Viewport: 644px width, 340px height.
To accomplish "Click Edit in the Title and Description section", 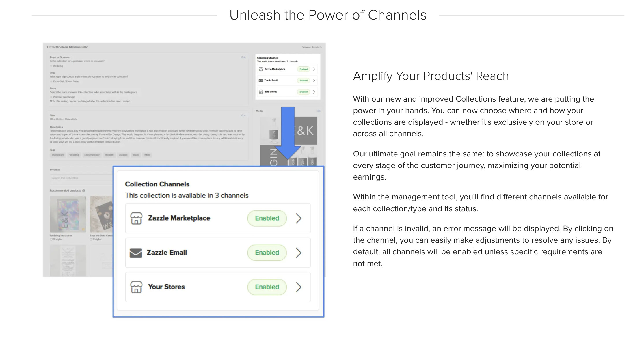I will [243, 115].
